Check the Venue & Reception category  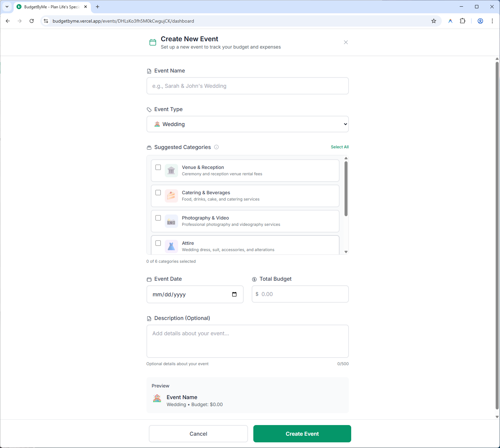point(158,167)
